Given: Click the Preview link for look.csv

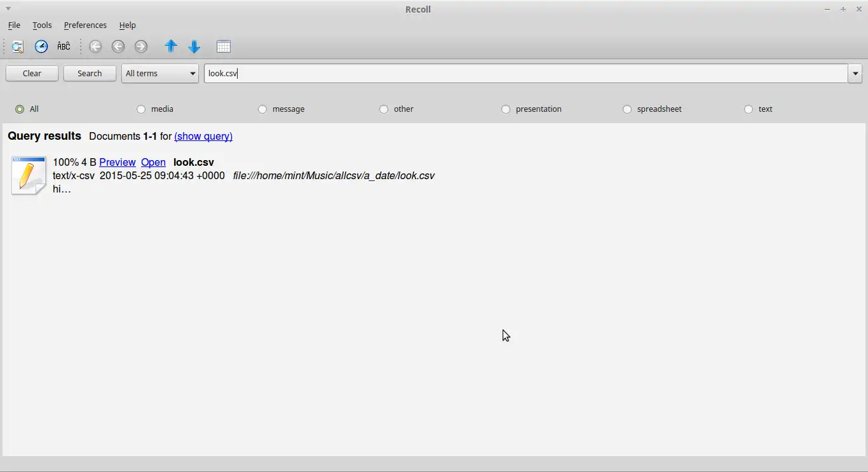Looking at the screenshot, I should [118, 163].
